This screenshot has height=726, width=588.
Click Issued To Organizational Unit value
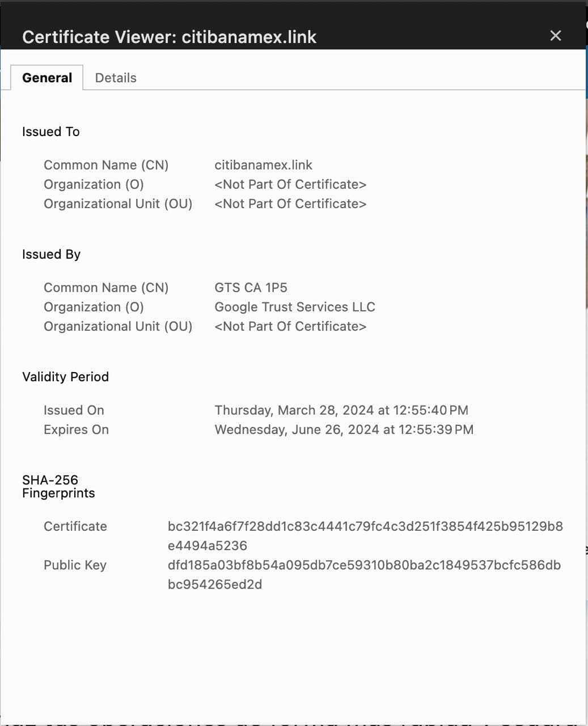click(x=290, y=204)
